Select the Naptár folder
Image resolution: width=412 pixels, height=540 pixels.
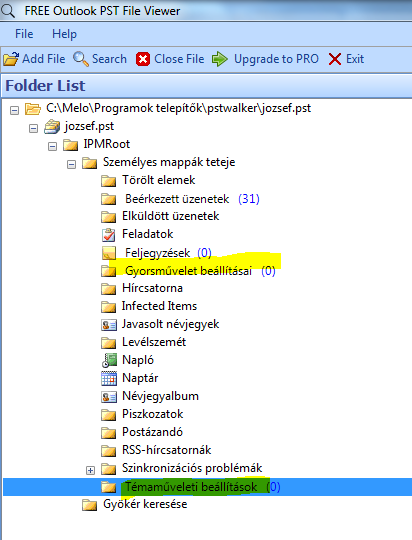[x=140, y=378]
